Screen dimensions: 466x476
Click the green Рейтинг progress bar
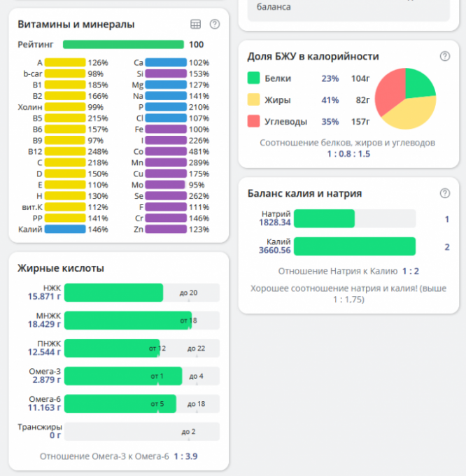[x=123, y=44]
